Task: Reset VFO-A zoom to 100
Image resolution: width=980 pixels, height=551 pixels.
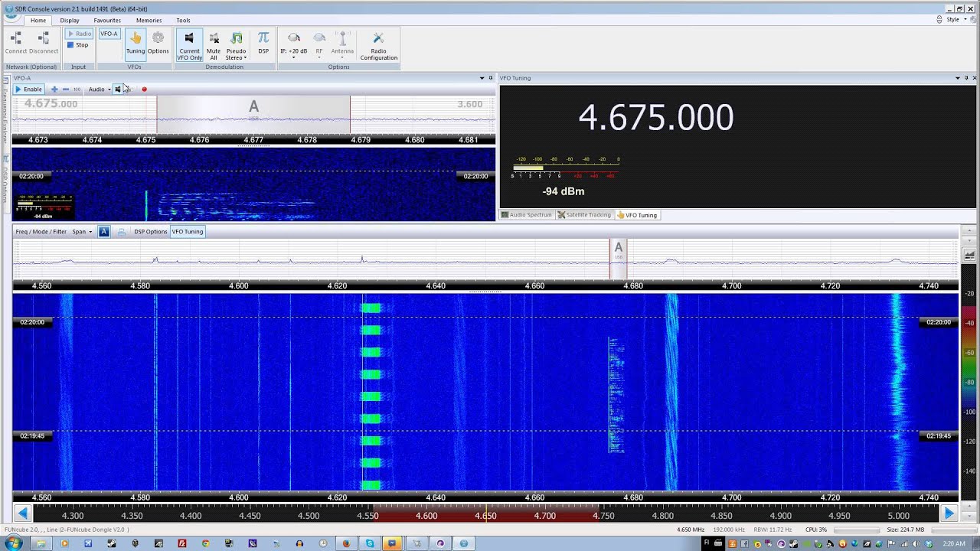Action: (77, 89)
